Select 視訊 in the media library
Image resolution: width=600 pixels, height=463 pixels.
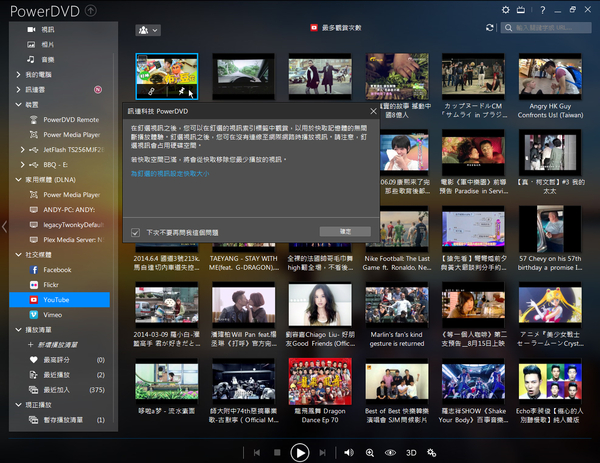[x=49, y=31]
